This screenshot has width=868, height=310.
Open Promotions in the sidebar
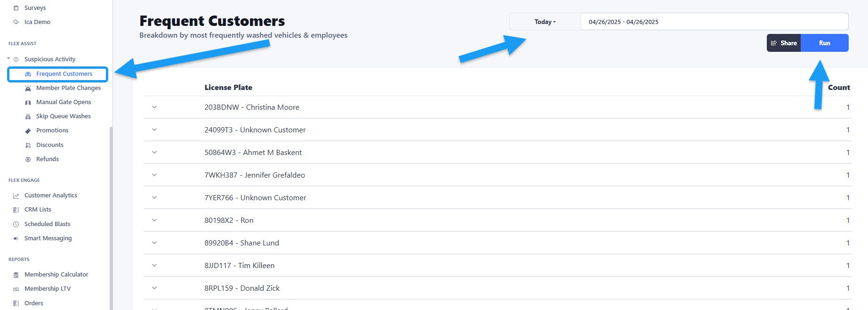[x=52, y=131]
